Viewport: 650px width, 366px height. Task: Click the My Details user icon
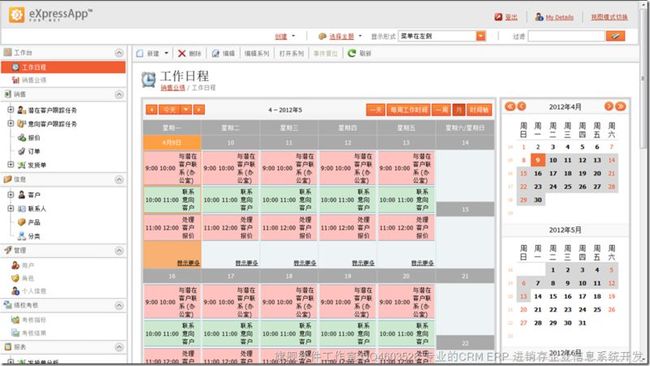click(539, 17)
